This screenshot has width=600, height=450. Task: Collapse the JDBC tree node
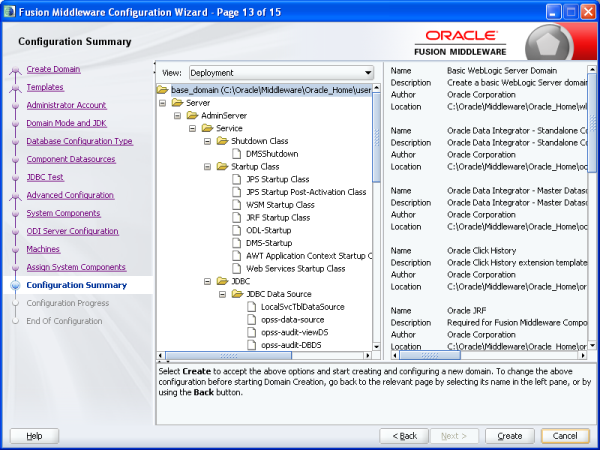[x=208, y=281]
